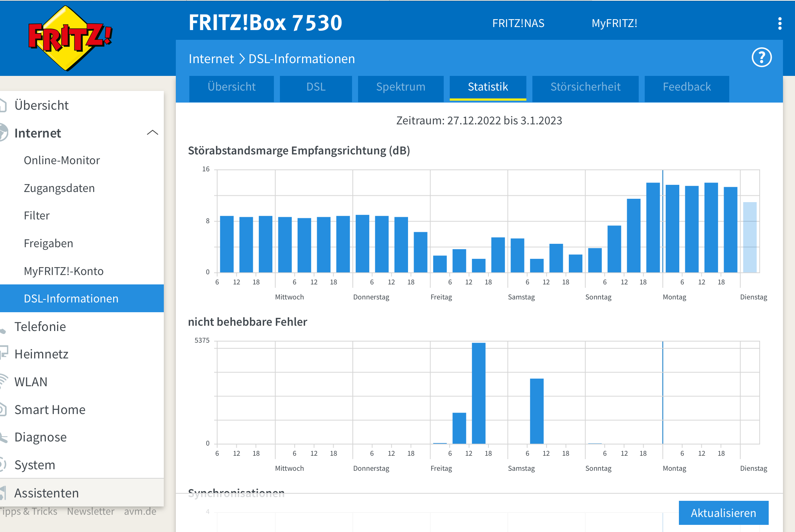The image size is (795, 532).
Task: Click the Aktualisieren button
Action: point(723,512)
